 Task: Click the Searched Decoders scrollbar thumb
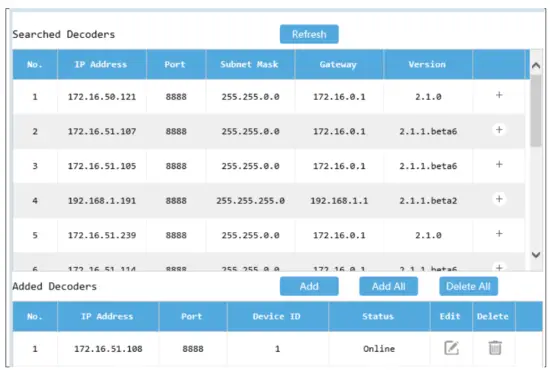[536, 110]
